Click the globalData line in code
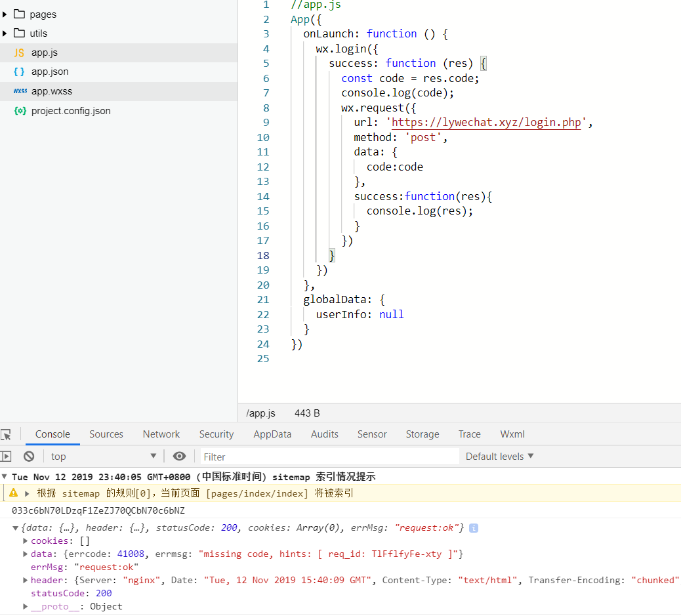 pyautogui.click(x=344, y=300)
